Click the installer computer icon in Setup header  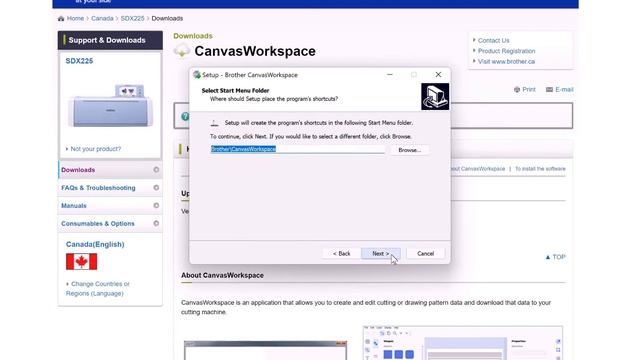pyautogui.click(x=435, y=97)
